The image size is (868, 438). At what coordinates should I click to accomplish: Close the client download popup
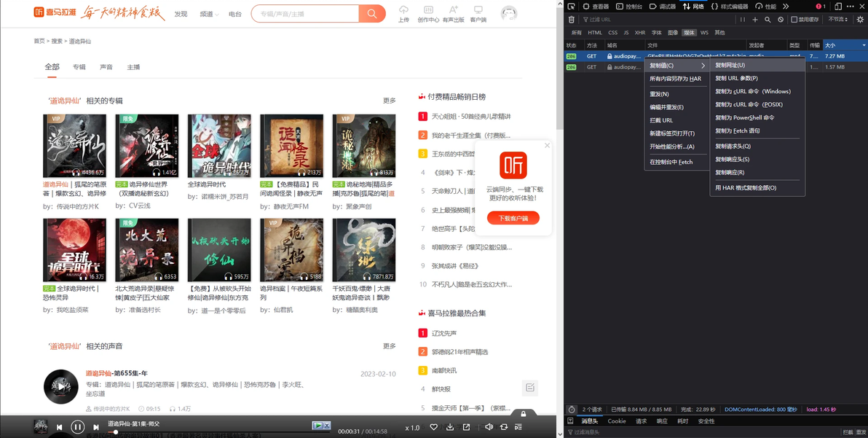547,146
